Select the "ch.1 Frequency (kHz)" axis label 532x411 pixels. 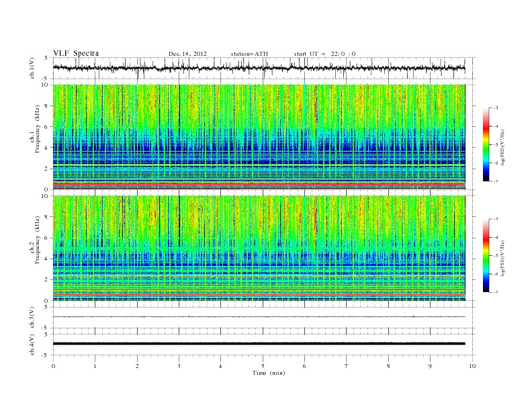[35, 129]
